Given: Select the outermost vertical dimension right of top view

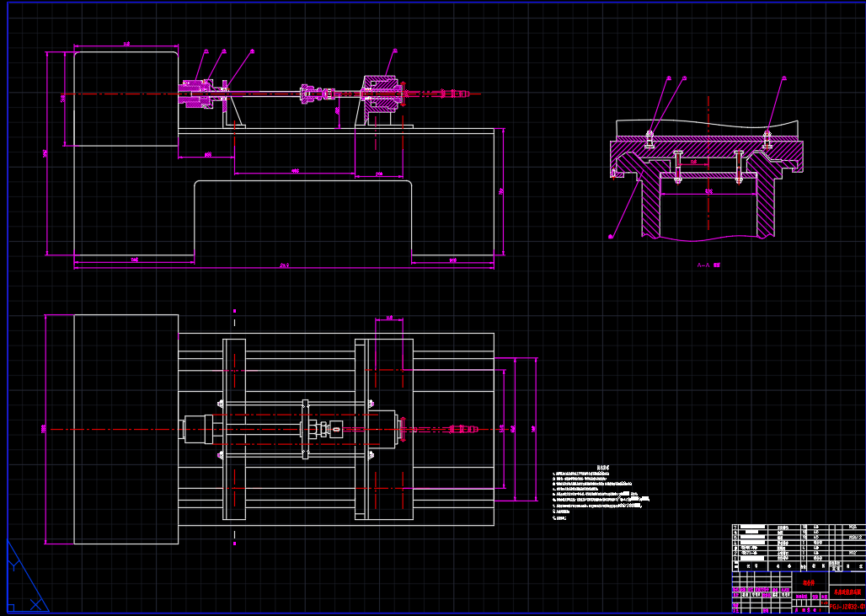Looking at the screenshot, I should tap(537, 429).
